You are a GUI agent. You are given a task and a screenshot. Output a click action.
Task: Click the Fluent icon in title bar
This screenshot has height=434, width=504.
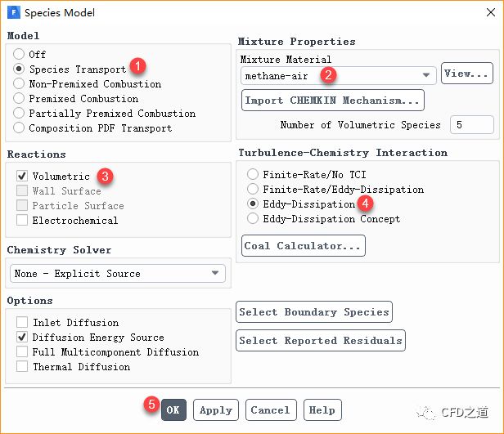[x=13, y=13]
